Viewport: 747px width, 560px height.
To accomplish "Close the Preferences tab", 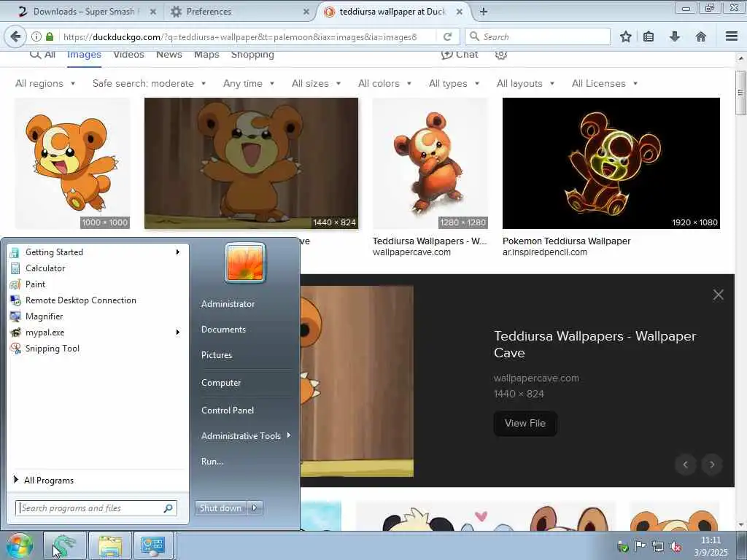I will coord(306,12).
